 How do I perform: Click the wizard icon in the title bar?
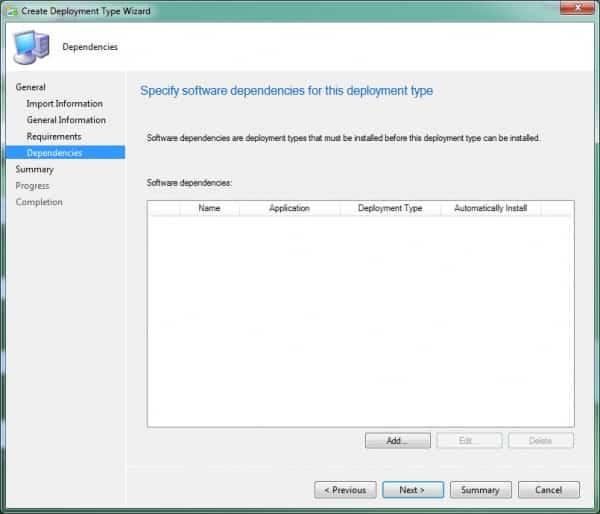pyautogui.click(x=12, y=9)
